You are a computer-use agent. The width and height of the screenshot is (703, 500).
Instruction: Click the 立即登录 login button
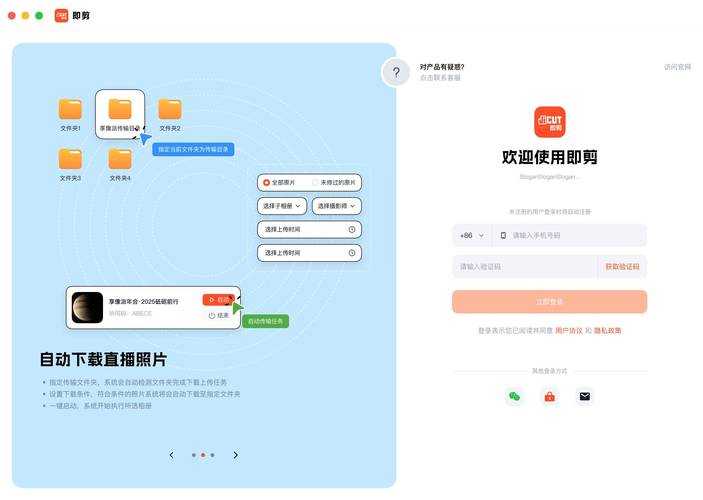pyautogui.click(x=550, y=301)
